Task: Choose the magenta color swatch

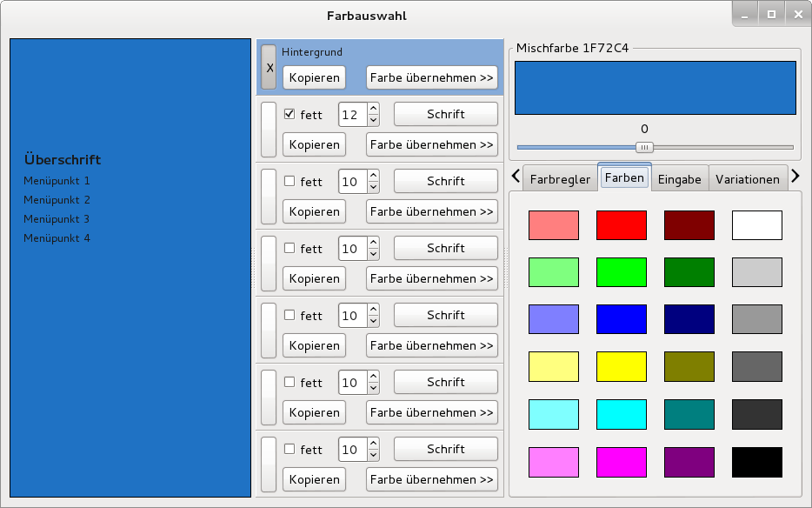Action: coord(622,462)
